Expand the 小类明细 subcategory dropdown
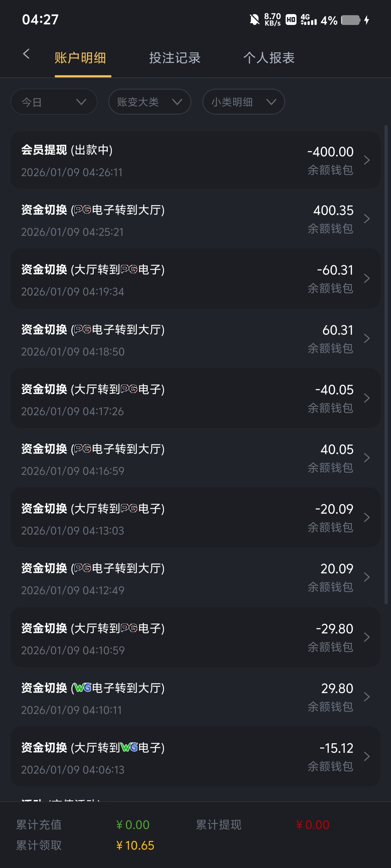This screenshot has width=391, height=868. [x=243, y=102]
